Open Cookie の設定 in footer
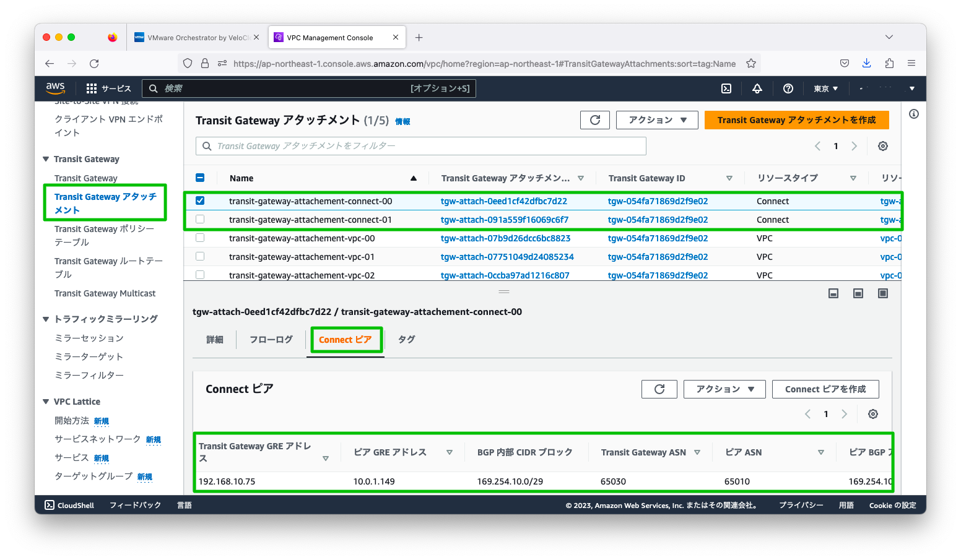The height and width of the screenshot is (560, 961). pyautogui.click(x=892, y=506)
